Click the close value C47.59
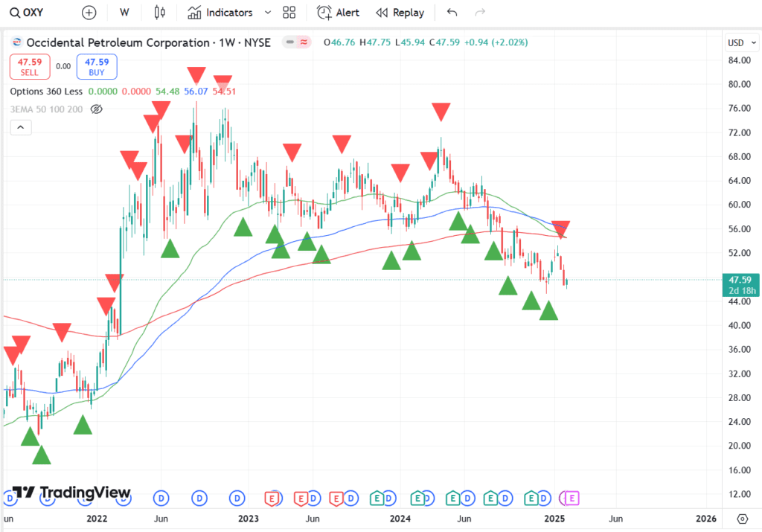 (x=444, y=42)
